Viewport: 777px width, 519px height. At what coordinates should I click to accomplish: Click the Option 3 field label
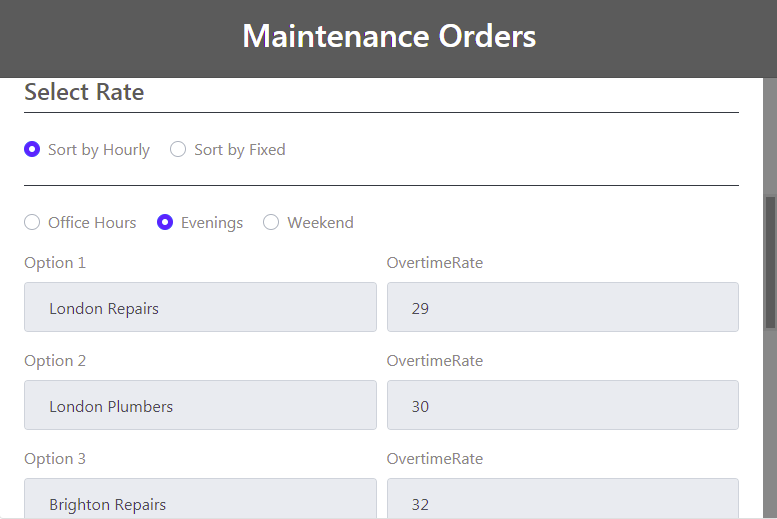pos(55,459)
